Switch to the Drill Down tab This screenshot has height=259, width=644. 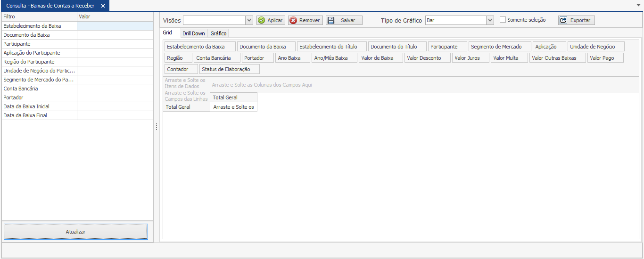[x=193, y=33]
